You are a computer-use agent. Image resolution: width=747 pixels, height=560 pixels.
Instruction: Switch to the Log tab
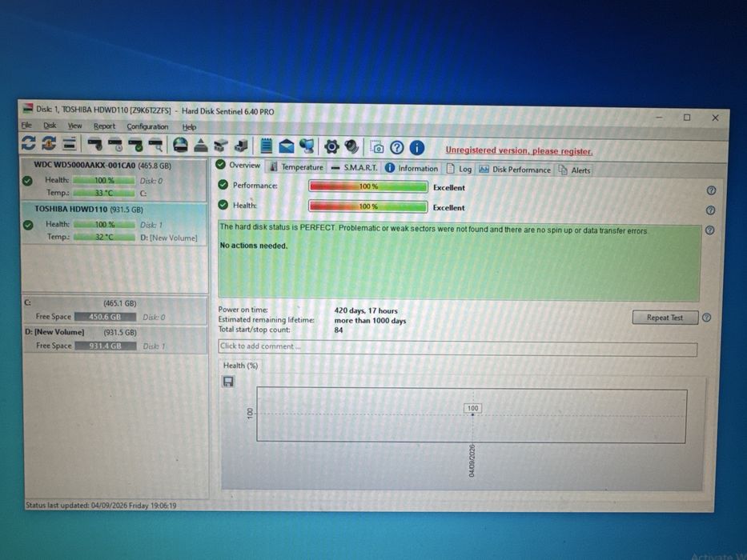460,169
